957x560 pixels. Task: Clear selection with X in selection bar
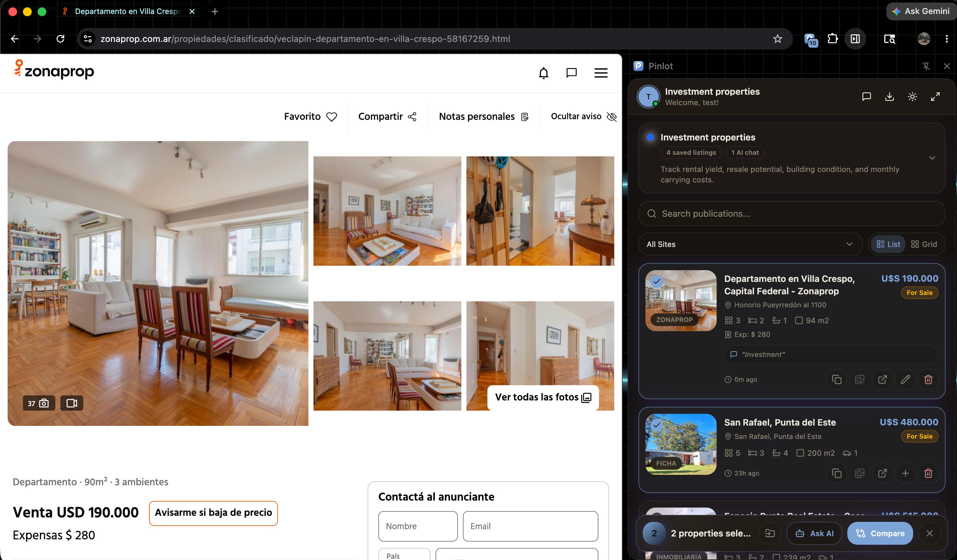[x=929, y=533]
